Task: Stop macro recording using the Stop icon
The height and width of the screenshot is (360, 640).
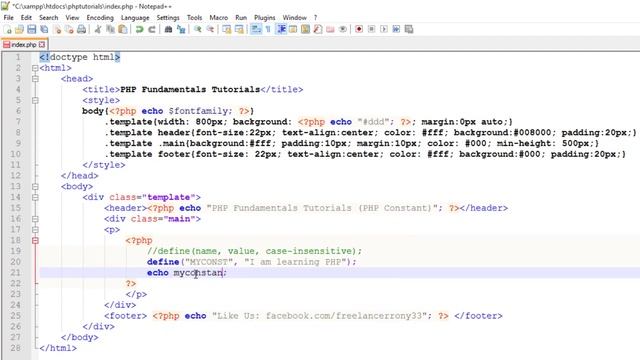Action: coord(371,29)
